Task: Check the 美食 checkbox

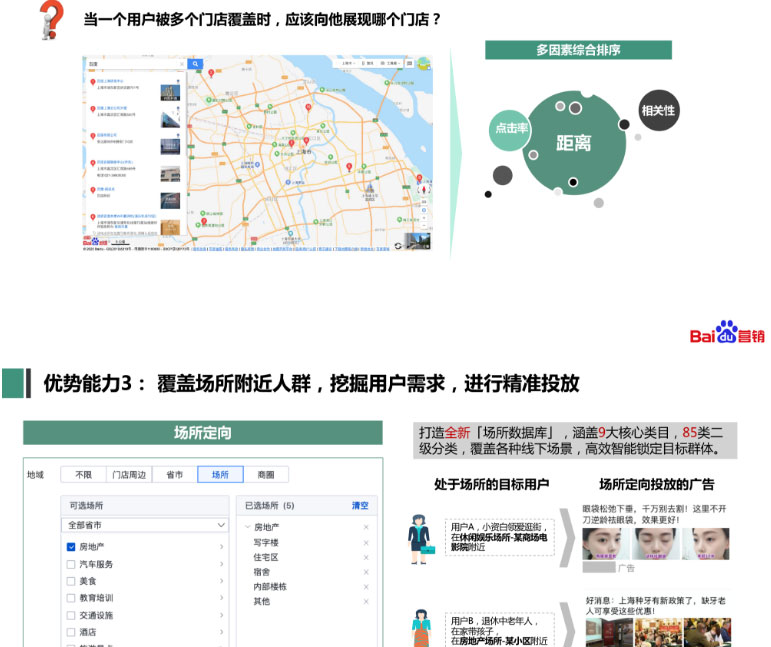Action: point(71,581)
